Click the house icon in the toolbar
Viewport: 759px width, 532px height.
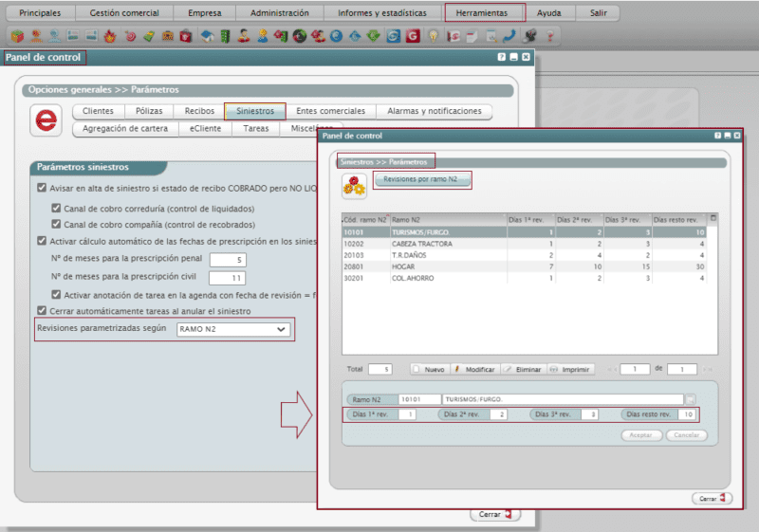(206, 36)
